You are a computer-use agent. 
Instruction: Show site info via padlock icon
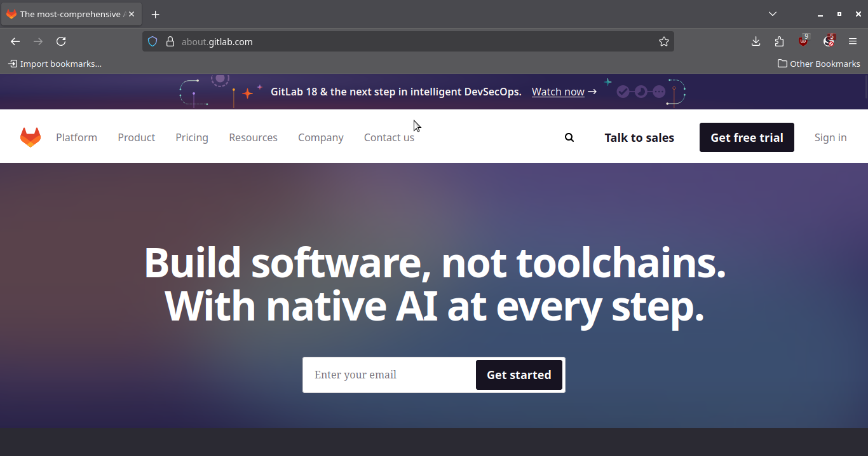(170, 42)
